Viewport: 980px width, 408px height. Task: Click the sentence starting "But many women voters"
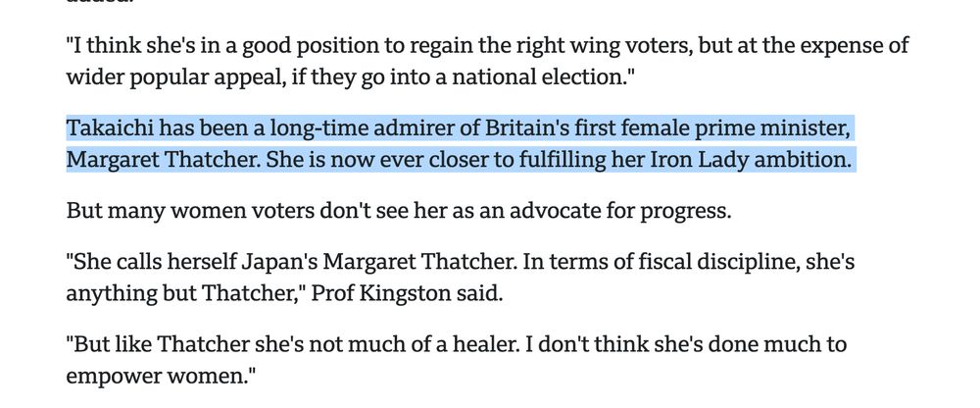(x=399, y=212)
